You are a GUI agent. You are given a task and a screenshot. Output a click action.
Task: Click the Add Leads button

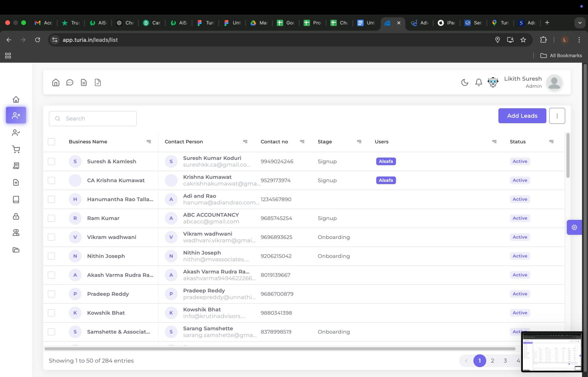[x=522, y=116]
